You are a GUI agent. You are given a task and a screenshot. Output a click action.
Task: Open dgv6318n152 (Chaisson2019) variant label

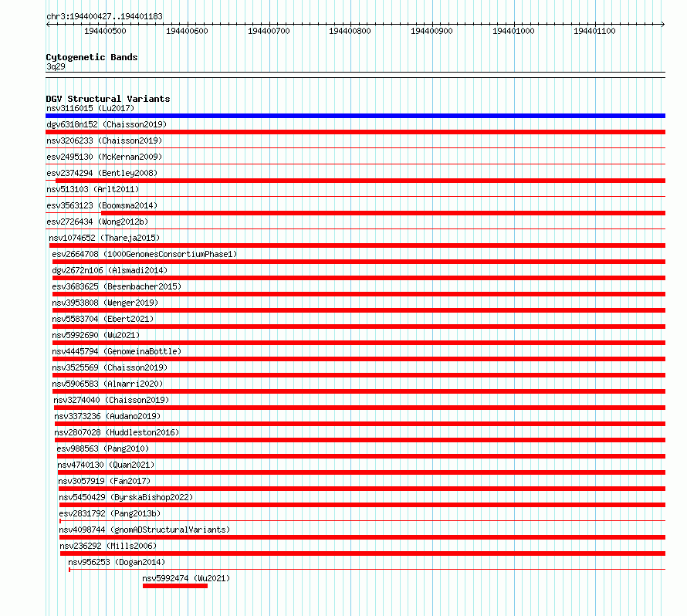[x=107, y=124]
